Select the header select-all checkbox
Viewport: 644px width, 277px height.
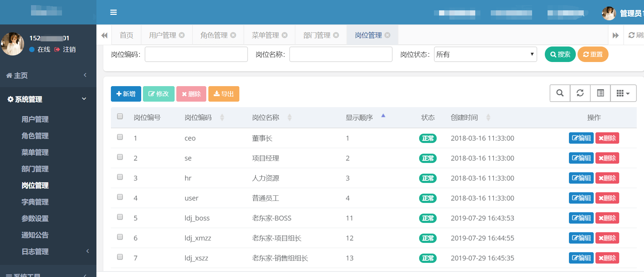coord(120,116)
